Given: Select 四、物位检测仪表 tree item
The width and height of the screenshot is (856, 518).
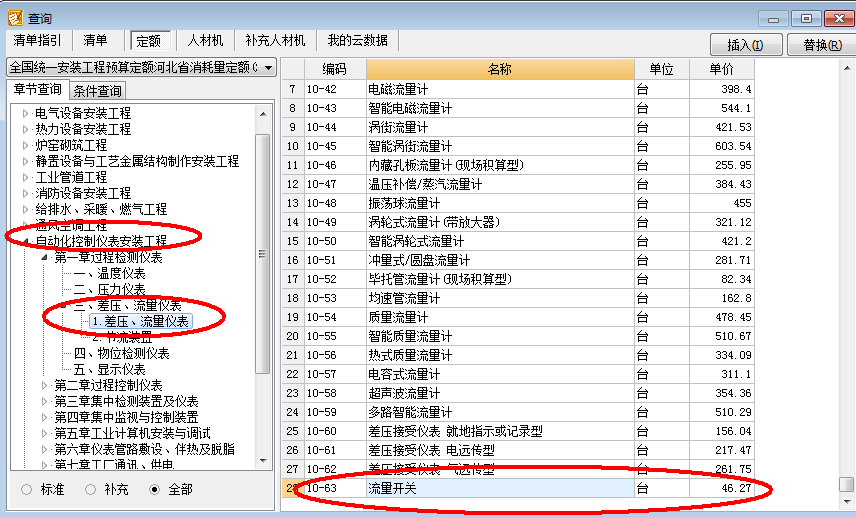Looking at the screenshot, I should (x=121, y=353).
